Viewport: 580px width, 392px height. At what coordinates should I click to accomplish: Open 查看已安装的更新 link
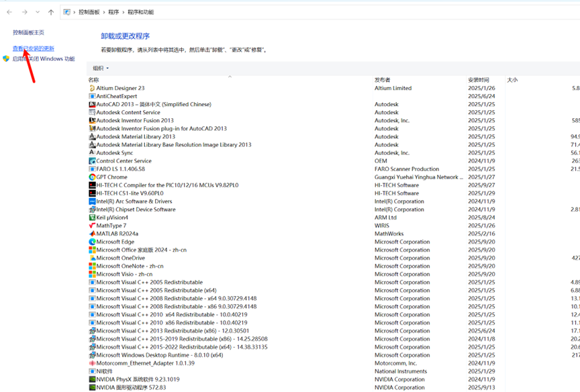[x=34, y=48]
